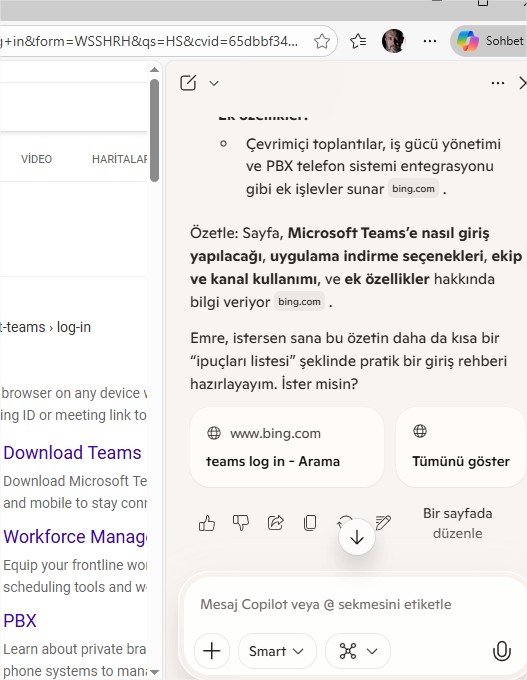Click the plus attach button

[x=212, y=651]
